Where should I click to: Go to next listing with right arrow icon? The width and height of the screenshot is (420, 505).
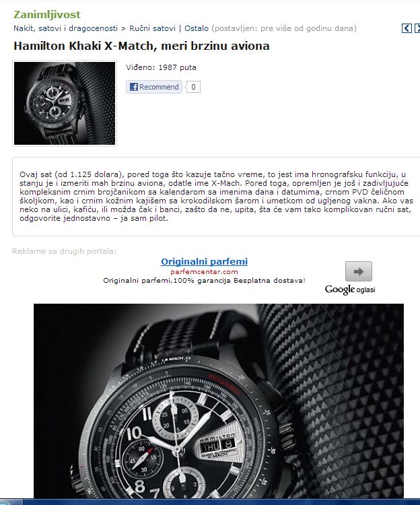(x=417, y=28)
